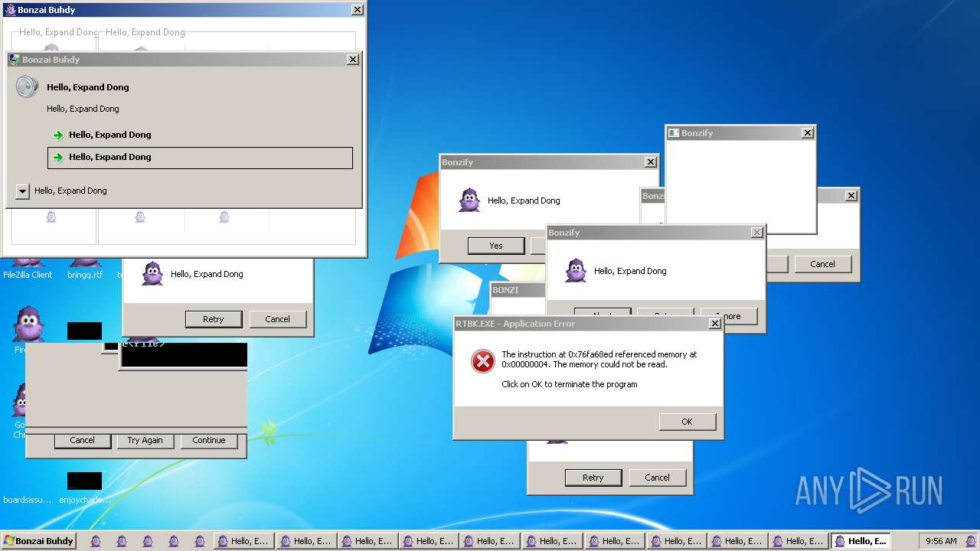Open the Bonzai Buhdy Start button
The height and width of the screenshot is (551, 980).
pos(38,541)
